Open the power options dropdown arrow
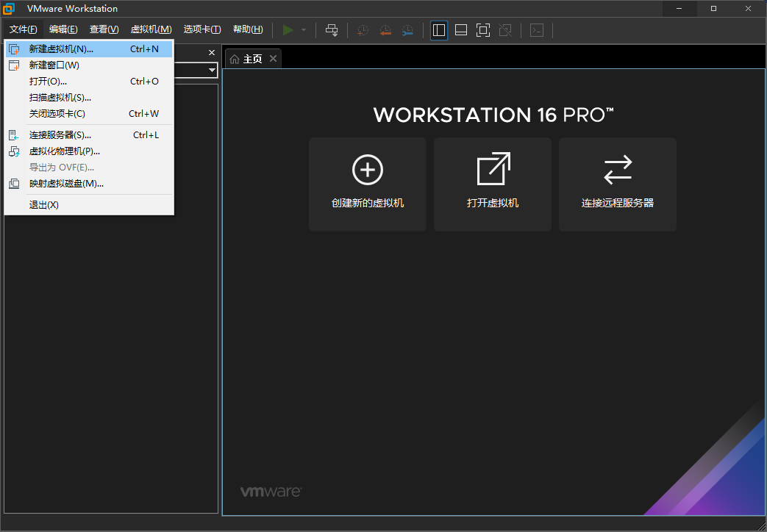The height and width of the screenshot is (532, 767). 304,30
